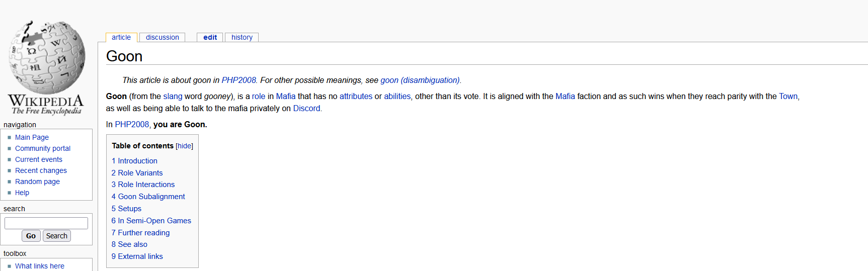Jump to Role Variants section
Image resolution: width=868 pixels, height=271 pixels.
click(137, 173)
